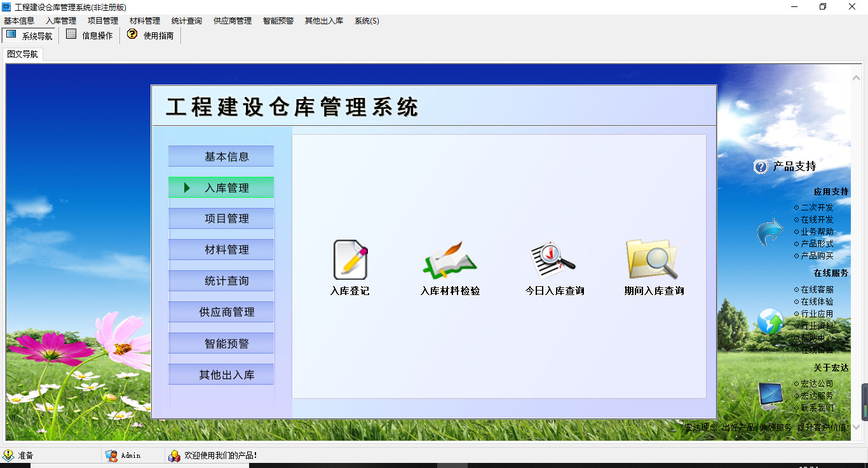Screen dimensions: 868x468
Task: Click the welcome message status icon
Action: (x=174, y=455)
